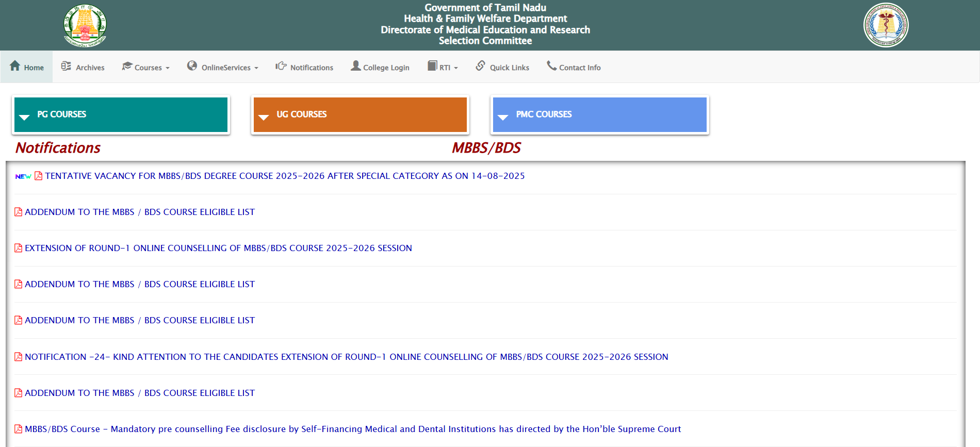Click the "PG COURSES" label text
Viewport: 980px width, 447px height.
[x=61, y=114]
